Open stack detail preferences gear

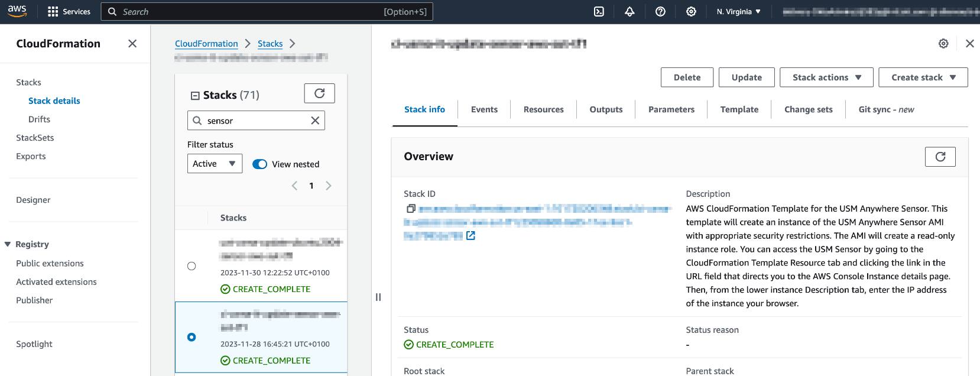tap(943, 44)
